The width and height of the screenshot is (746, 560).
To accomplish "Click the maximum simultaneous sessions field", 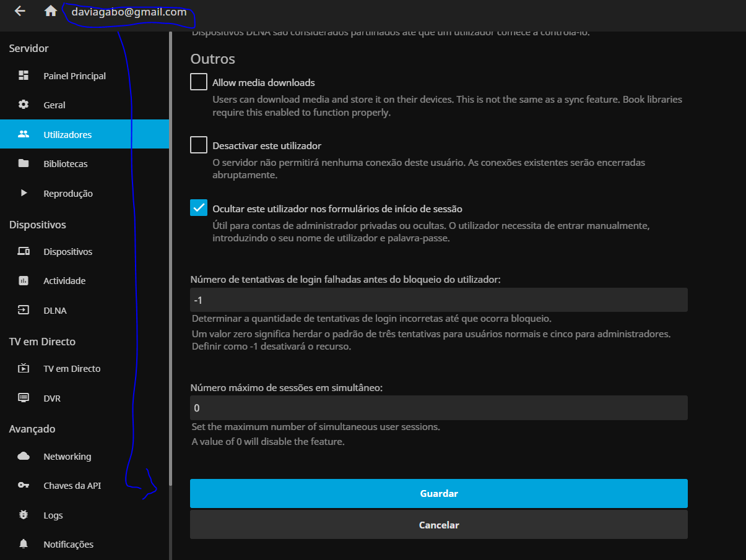I will [438, 408].
